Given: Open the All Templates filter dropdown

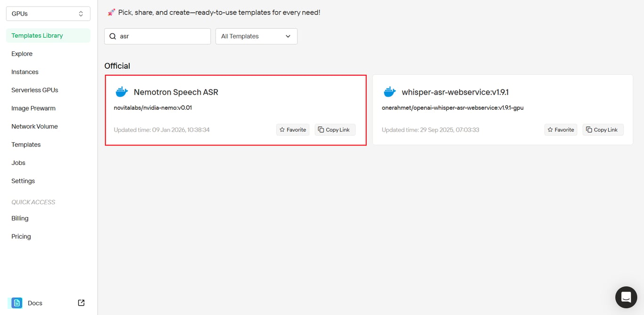Looking at the screenshot, I should [256, 36].
